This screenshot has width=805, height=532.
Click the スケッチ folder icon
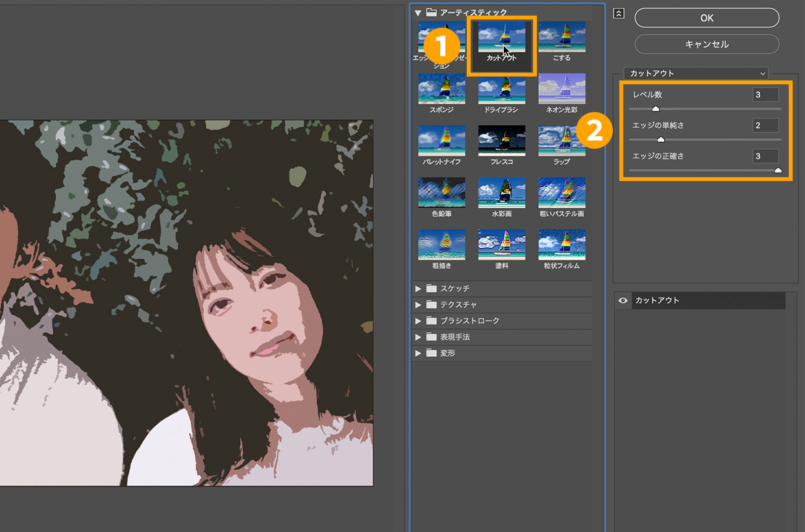pyautogui.click(x=431, y=288)
